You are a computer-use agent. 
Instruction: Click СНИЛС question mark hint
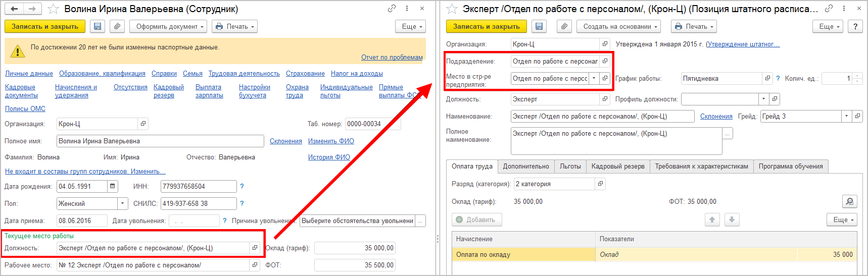(x=242, y=203)
